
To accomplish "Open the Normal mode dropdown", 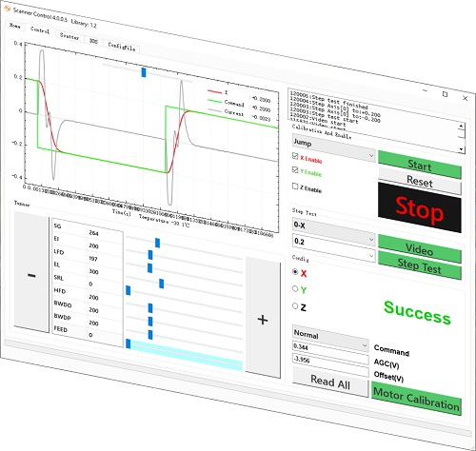I will 330,339.
